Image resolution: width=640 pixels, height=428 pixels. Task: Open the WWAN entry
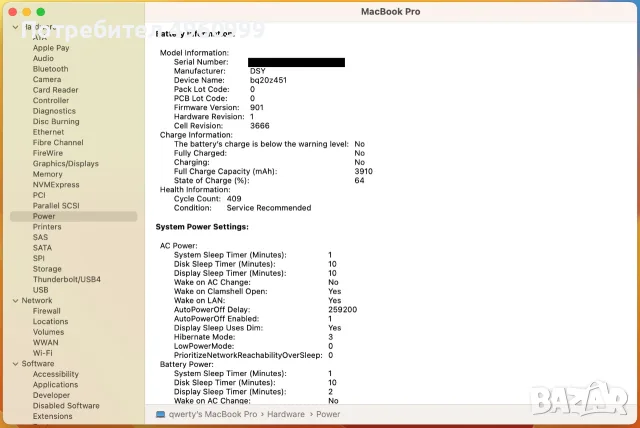pos(46,343)
